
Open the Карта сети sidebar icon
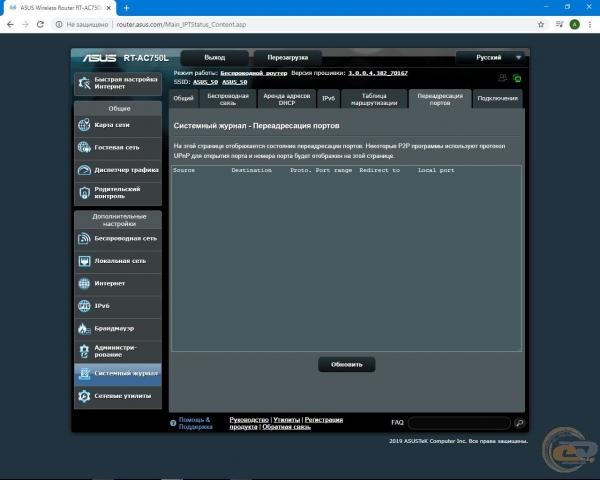coord(84,125)
